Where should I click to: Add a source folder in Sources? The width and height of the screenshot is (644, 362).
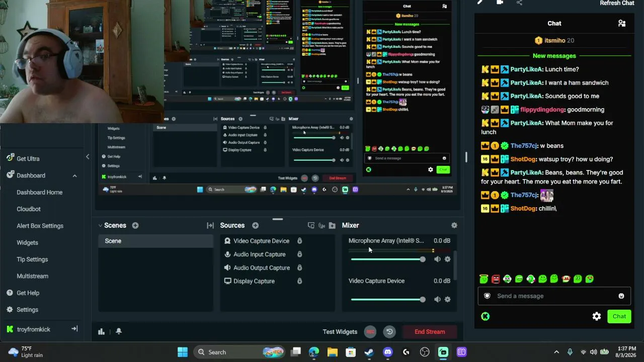click(332, 225)
